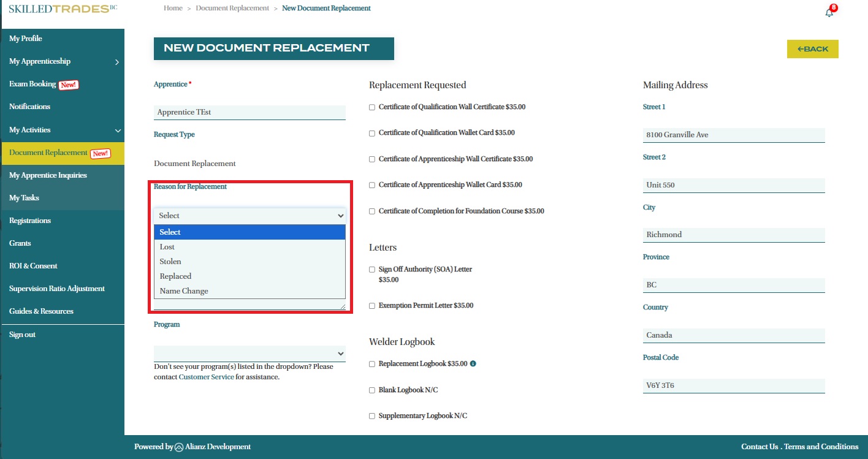Check Certificate of Qualification Wall Certificate

point(372,107)
